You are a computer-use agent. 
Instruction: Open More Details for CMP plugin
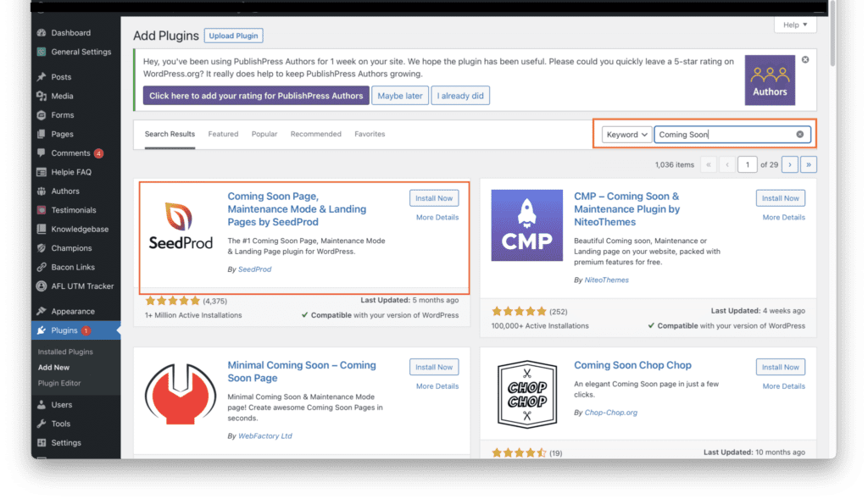point(783,218)
